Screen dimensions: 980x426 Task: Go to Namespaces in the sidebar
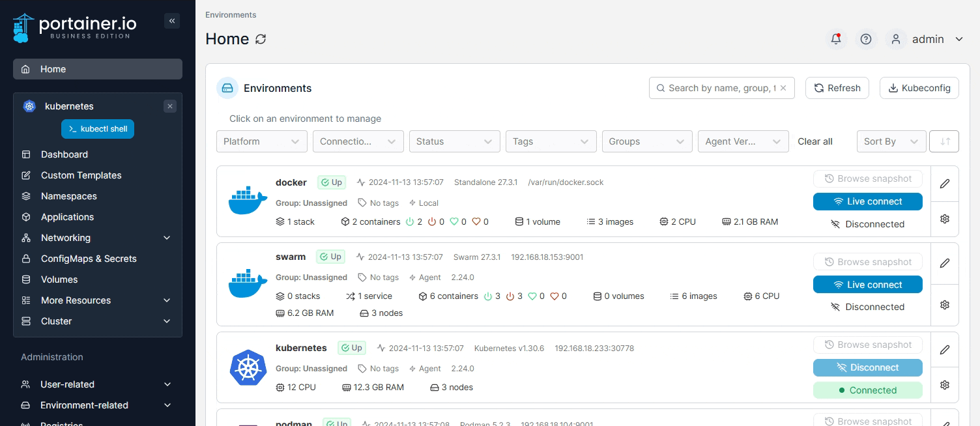(x=68, y=196)
